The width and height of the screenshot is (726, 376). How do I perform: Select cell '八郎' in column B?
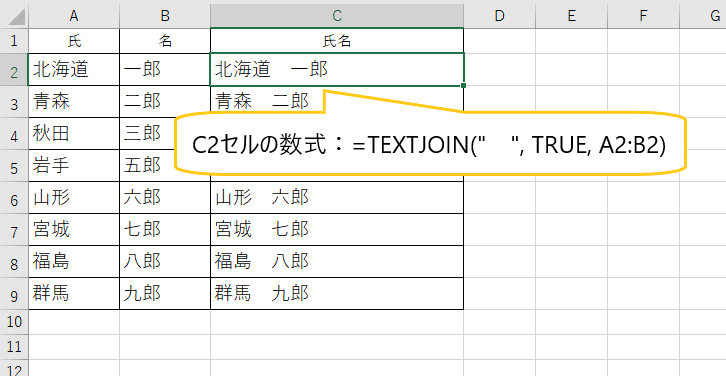pyautogui.click(x=165, y=262)
